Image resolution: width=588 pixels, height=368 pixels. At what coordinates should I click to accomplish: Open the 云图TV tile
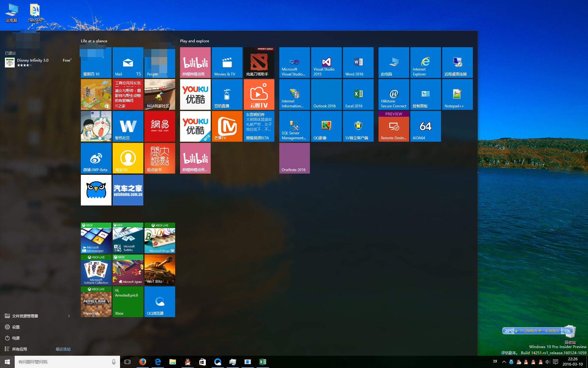tap(259, 94)
